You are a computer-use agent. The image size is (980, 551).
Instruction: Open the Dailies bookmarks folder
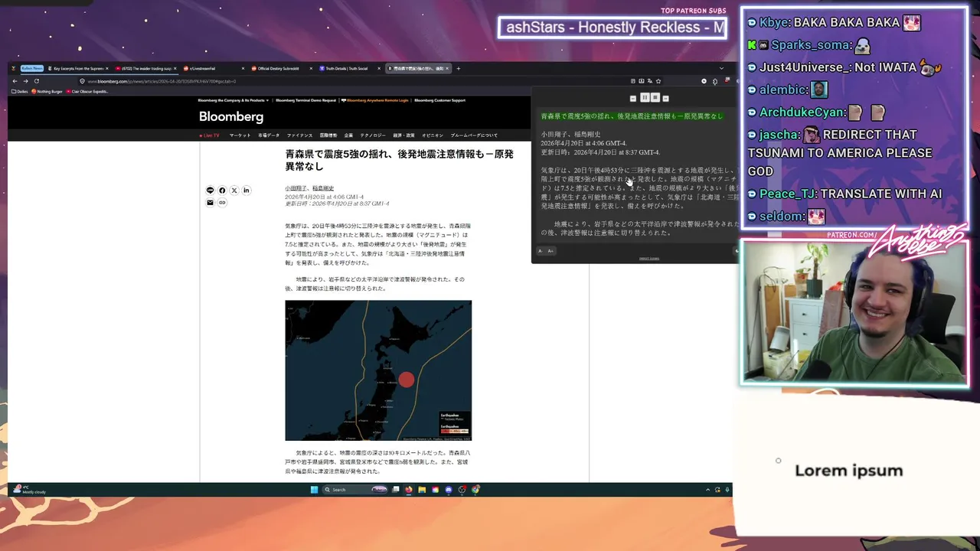(20, 91)
